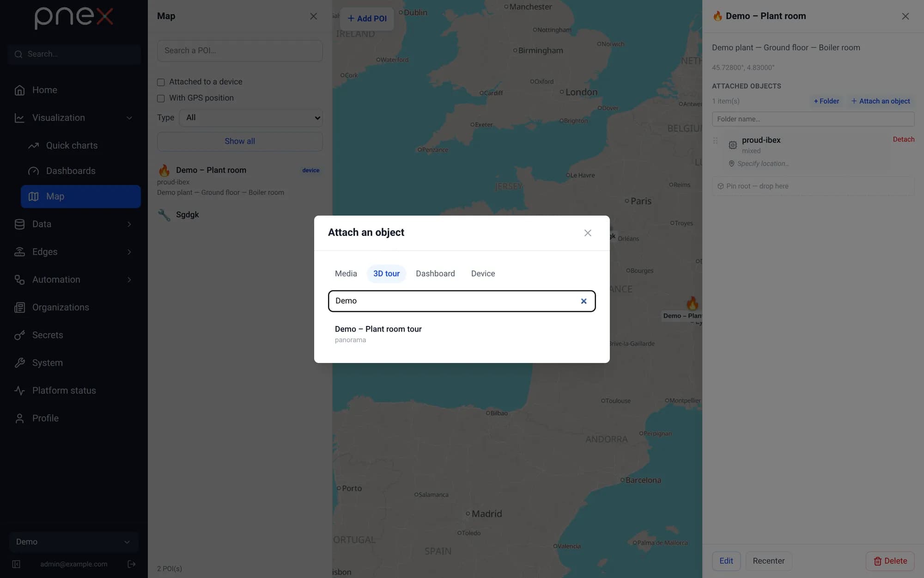Viewport: 924px width, 578px height.
Task: Select the Sgdgk POI in list
Action: tap(240, 215)
